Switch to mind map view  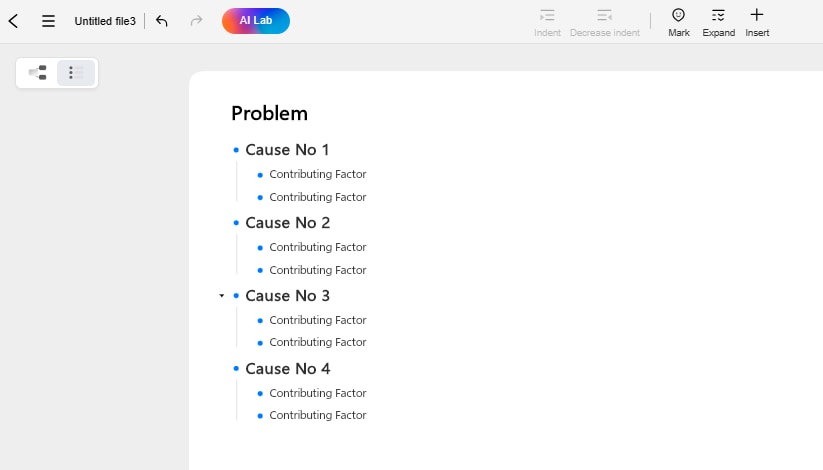coord(38,73)
